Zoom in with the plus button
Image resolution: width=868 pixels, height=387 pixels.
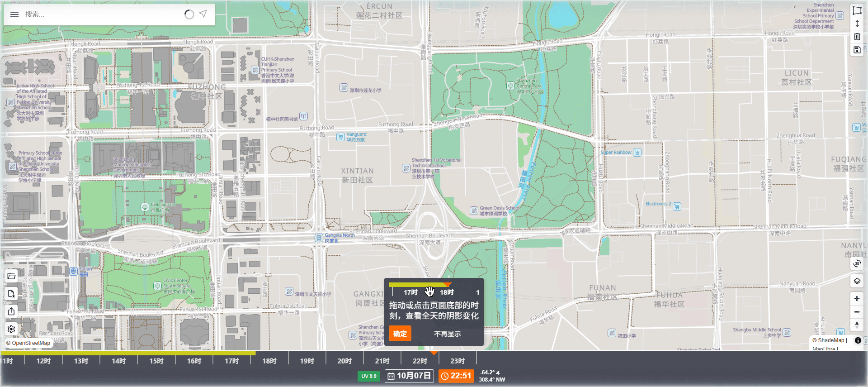pyautogui.click(x=857, y=299)
